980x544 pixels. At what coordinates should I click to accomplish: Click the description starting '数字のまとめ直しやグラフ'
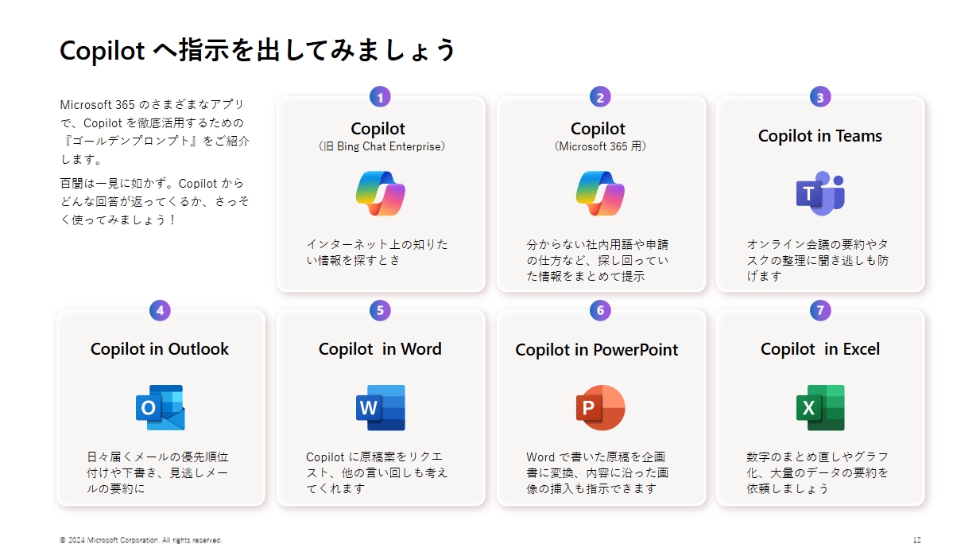point(818,472)
